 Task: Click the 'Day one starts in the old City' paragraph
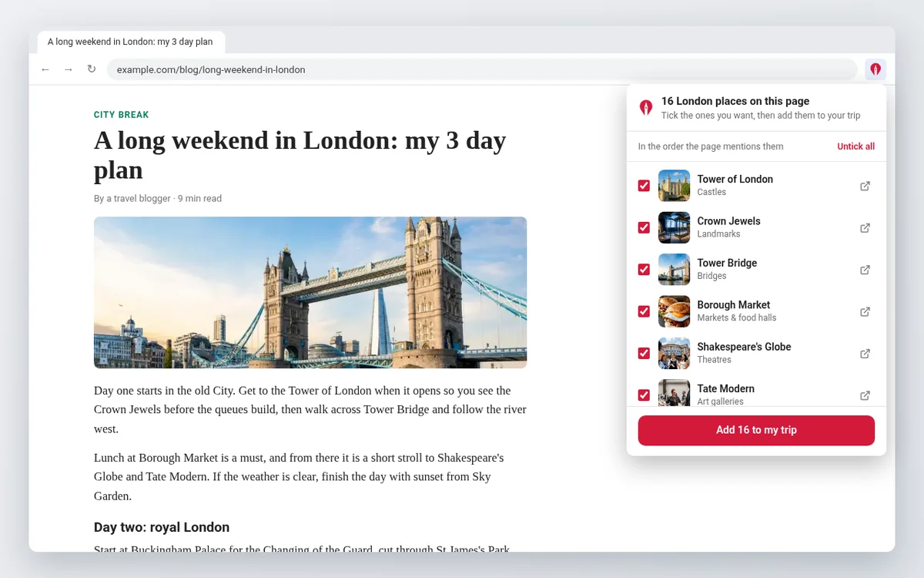pyautogui.click(x=310, y=409)
